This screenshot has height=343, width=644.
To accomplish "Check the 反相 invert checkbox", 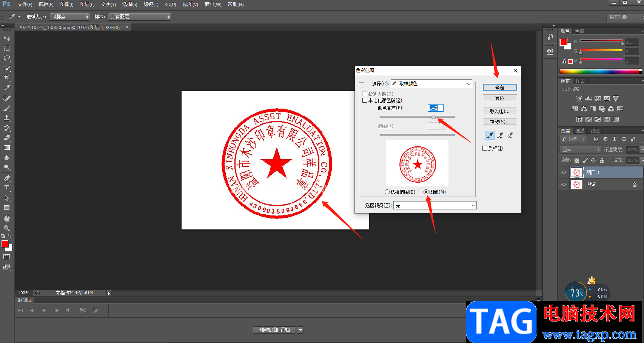I will click(x=485, y=148).
